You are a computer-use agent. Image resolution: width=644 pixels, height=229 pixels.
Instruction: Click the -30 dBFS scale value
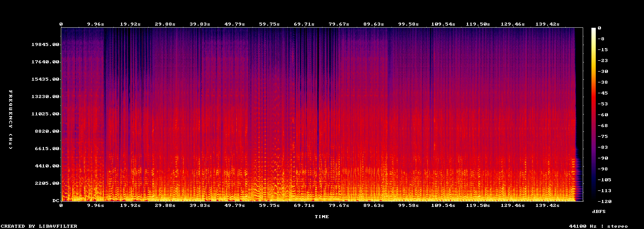point(603,72)
